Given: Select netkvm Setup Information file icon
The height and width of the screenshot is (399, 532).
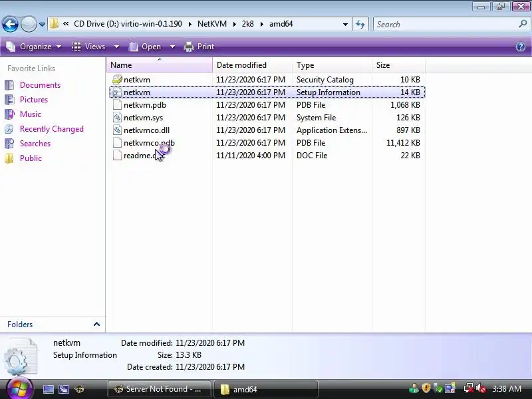Looking at the screenshot, I should point(117,92).
